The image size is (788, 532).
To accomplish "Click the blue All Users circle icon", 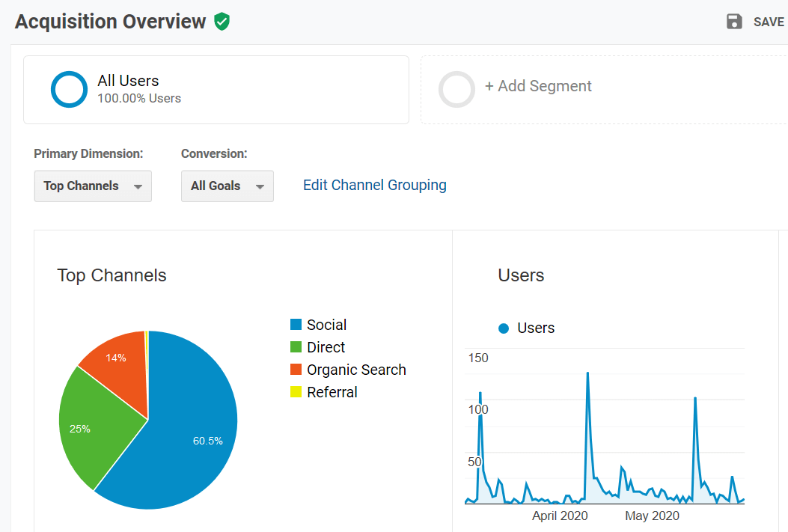I will pos(69,89).
